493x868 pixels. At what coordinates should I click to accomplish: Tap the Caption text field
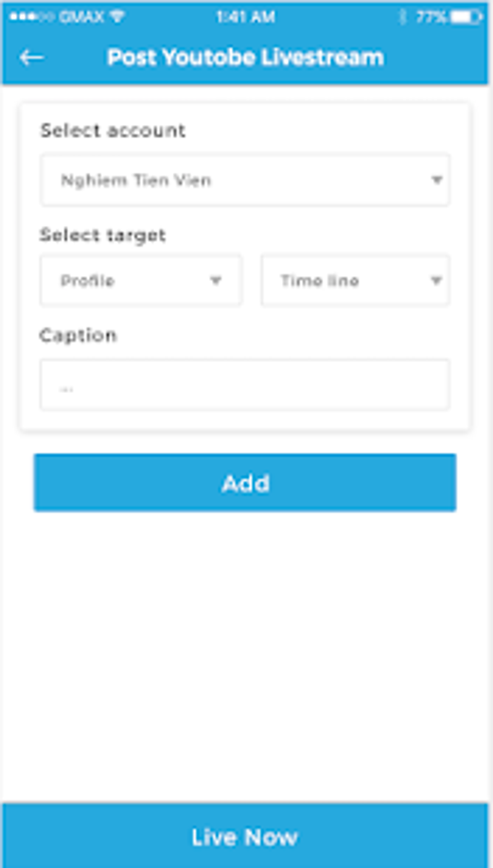pos(245,384)
